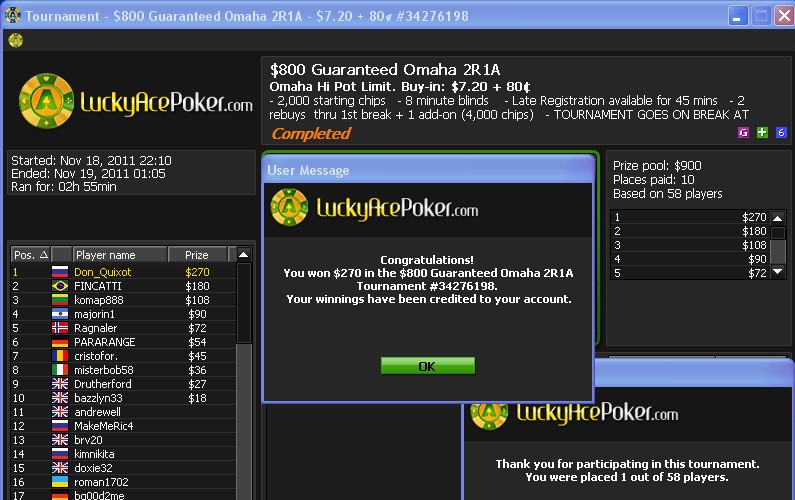Select player row FINCATTI

click(x=123, y=286)
